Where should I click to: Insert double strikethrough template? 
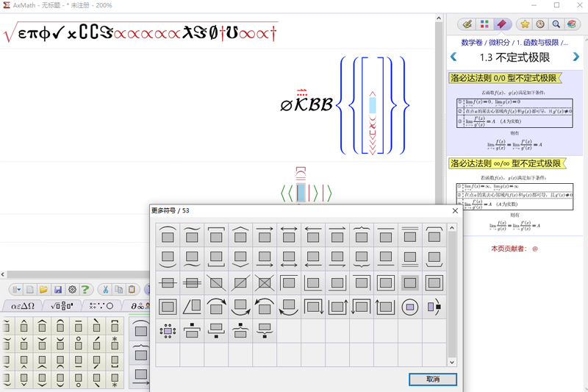(x=192, y=283)
